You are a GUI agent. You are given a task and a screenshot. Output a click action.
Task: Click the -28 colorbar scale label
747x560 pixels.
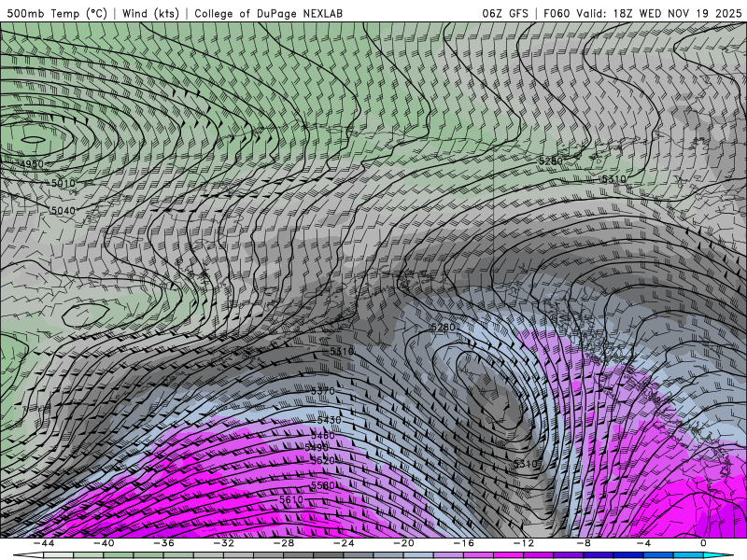point(284,543)
